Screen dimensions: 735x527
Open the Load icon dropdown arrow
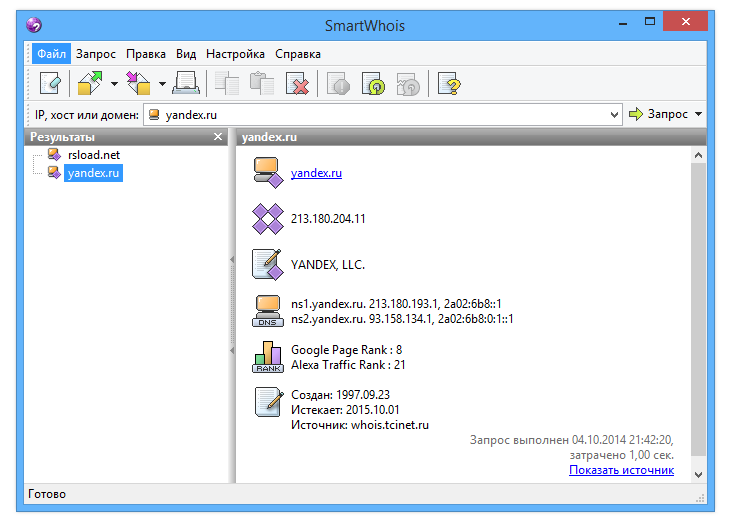tap(162, 84)
